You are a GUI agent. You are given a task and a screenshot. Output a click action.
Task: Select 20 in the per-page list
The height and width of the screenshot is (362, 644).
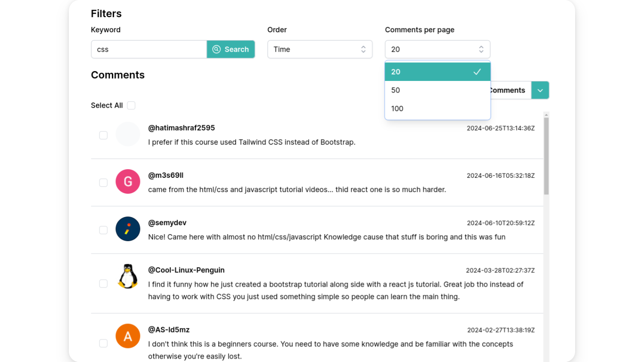pyautogui.click(x=437, y=72)
